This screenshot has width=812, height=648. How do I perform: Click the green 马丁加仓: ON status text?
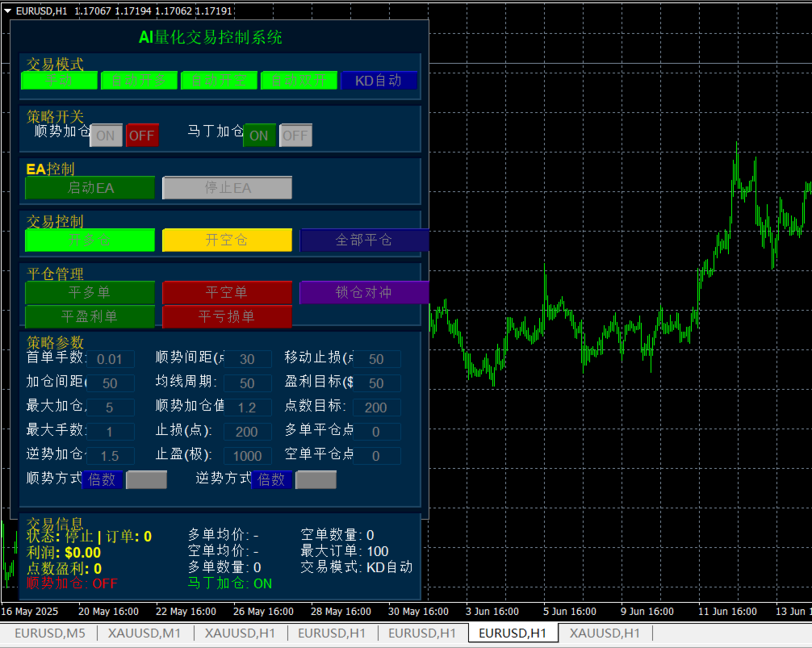click(x=230, y=583)
